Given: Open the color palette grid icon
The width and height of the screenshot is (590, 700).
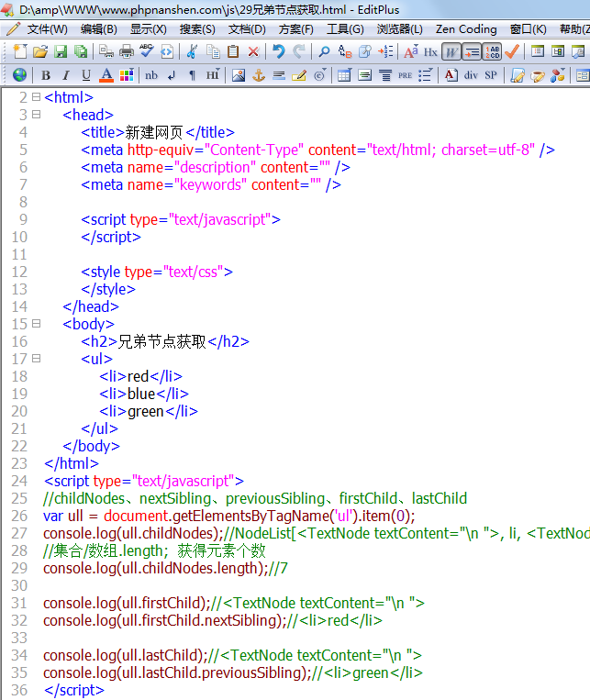Looking at the screenshot, I should click(127, 75).
